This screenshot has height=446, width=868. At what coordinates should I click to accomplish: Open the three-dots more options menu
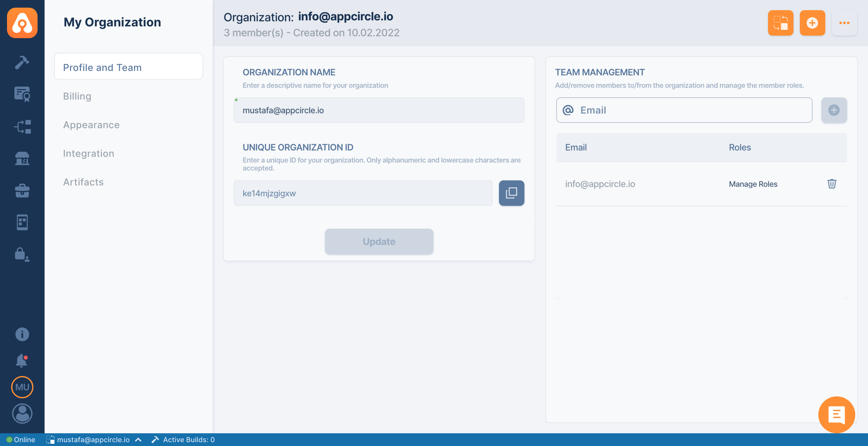point(844,23)
